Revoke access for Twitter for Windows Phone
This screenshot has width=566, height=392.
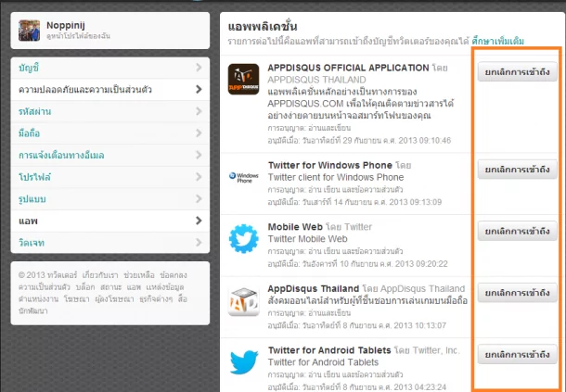(x=517, y=170)
